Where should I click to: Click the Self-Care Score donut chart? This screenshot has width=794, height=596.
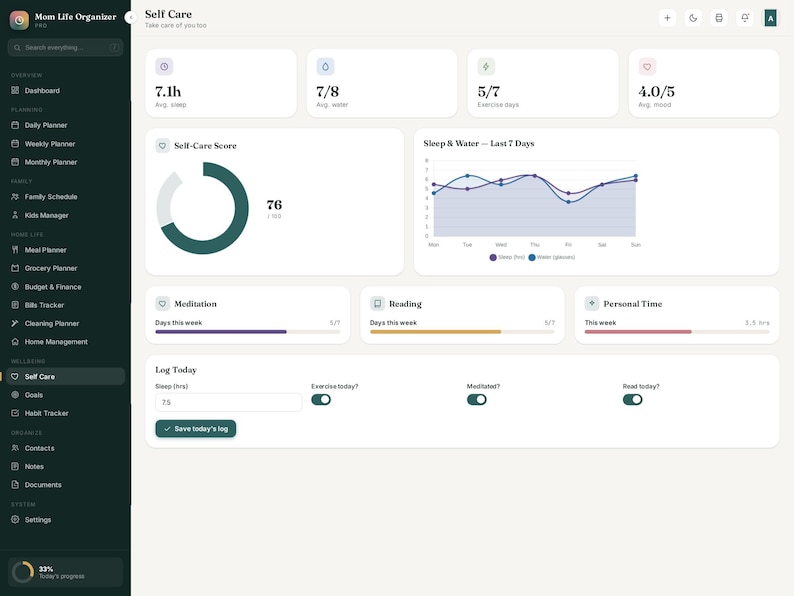point(203,208)
